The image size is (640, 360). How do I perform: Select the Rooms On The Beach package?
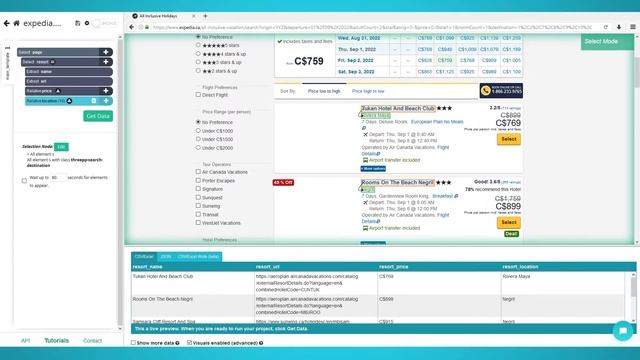[509, 222]
